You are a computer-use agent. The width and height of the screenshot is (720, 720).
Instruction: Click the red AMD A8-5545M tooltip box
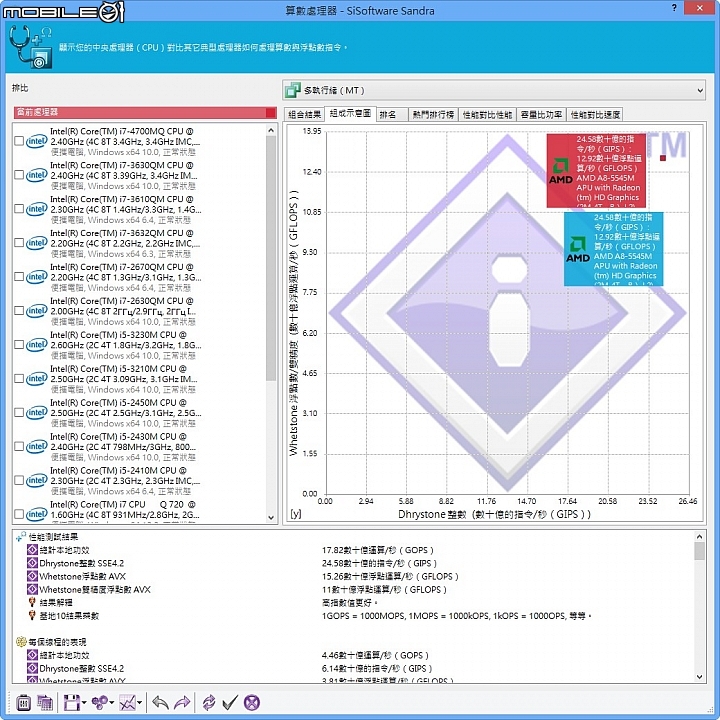[x=596, y=171]
